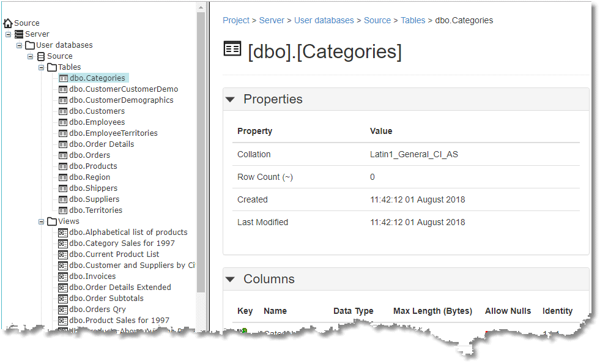Image resolution: width=600 pixels, height=364 pixels.
Task: Collapse the Properties section
Action: 231,99
